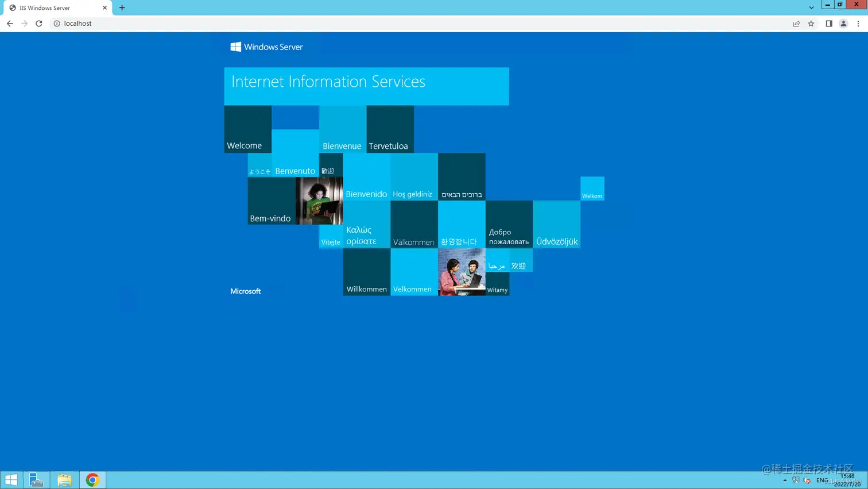Click the Vítejte tile
Screen dimensions: 868x489
pyautogui.click(x=331, y=237)
